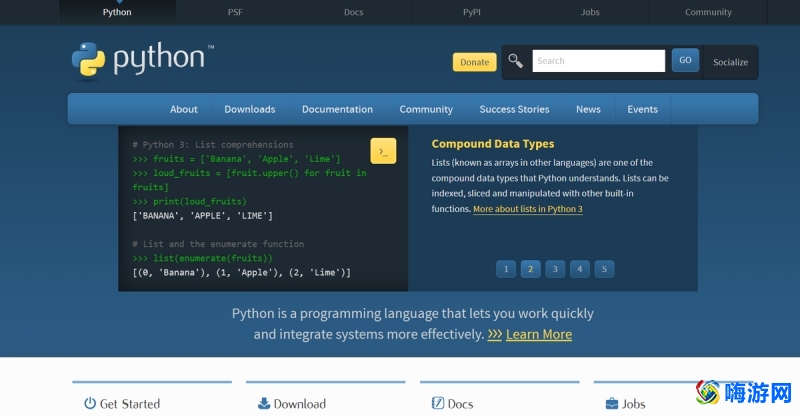
Task: Follow More about lists in Python 3 link
Action: click(x=528, y=209)
